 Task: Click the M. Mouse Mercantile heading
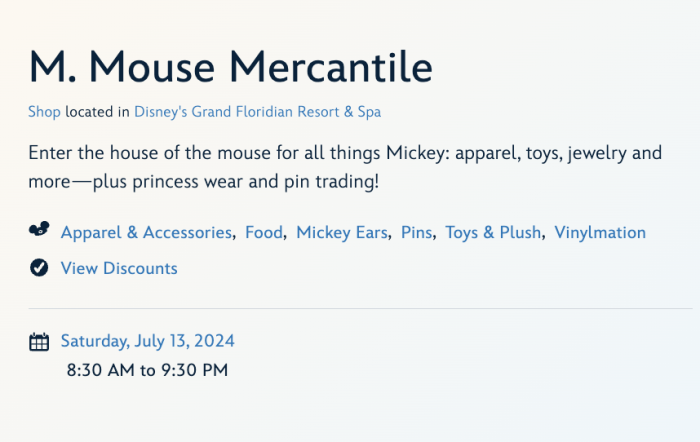point(231,67)
